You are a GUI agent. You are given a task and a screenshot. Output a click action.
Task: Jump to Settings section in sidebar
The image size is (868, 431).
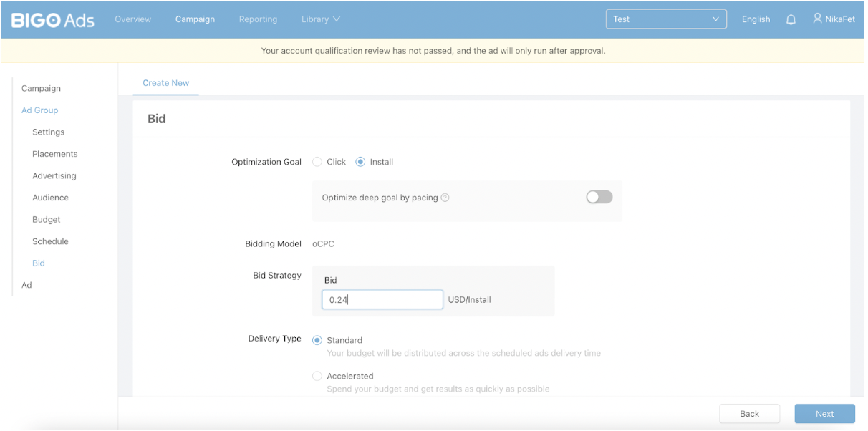coord(48,132)
